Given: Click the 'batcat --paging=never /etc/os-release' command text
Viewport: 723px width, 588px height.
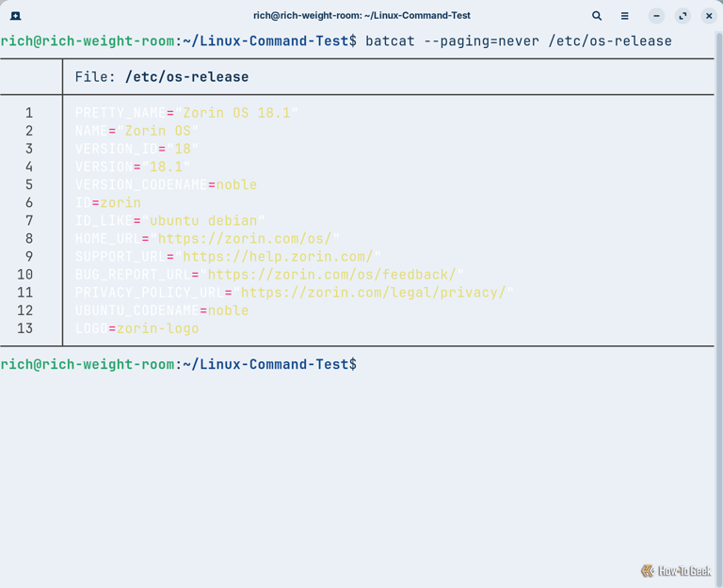Looking at the screenshot, I should click(519, 41).
